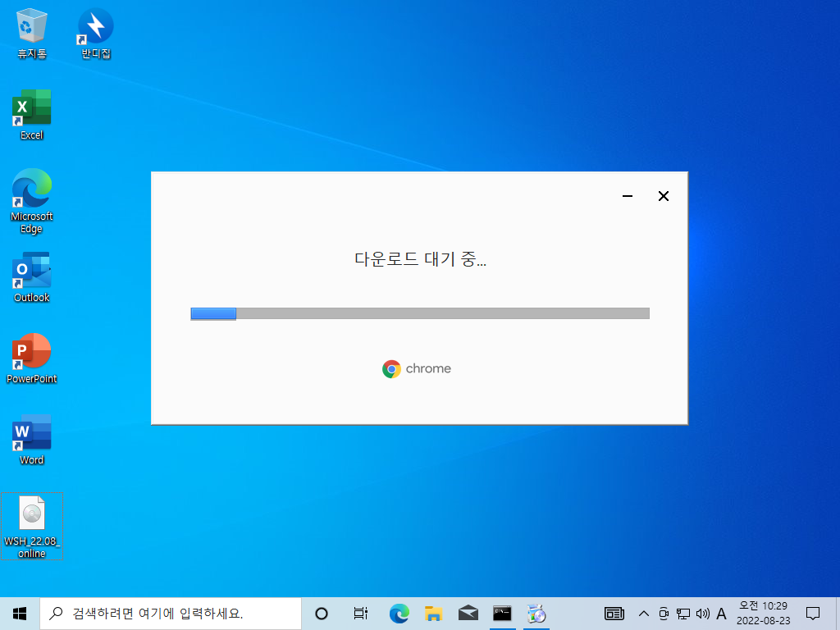Open Task View on the taskbar
The height and width of the screenshot is (630, 840).
(x=361, y=614)
